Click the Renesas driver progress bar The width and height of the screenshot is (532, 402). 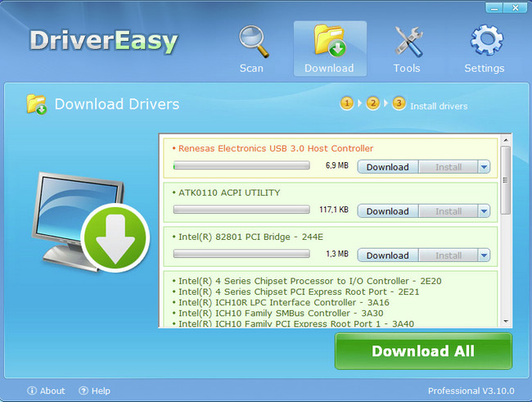(241, 165)
